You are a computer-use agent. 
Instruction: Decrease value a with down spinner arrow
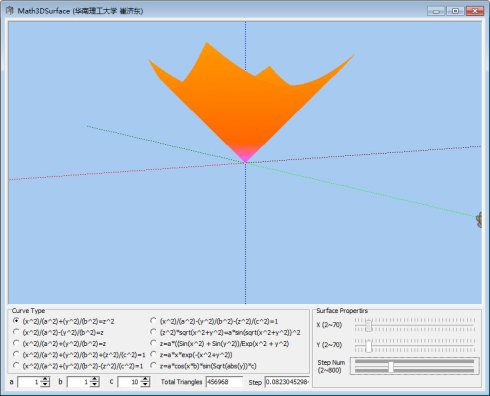(x=45, y=384)
